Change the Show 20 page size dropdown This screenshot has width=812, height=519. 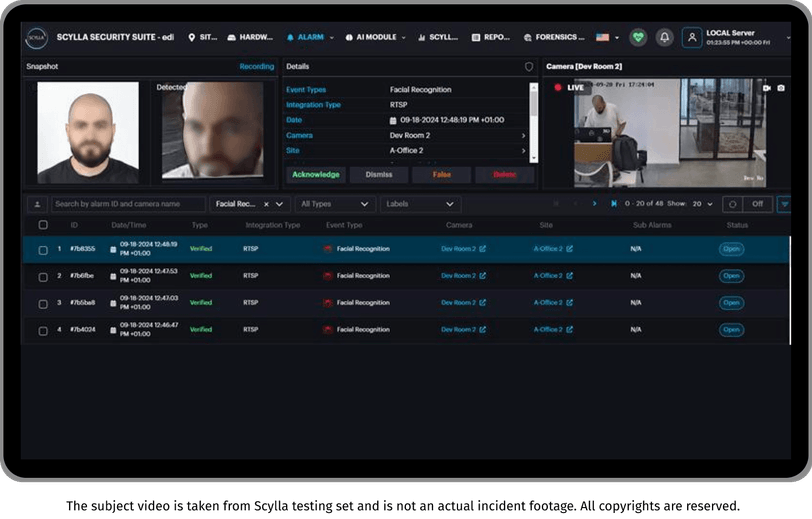click(x=703, y=204)
